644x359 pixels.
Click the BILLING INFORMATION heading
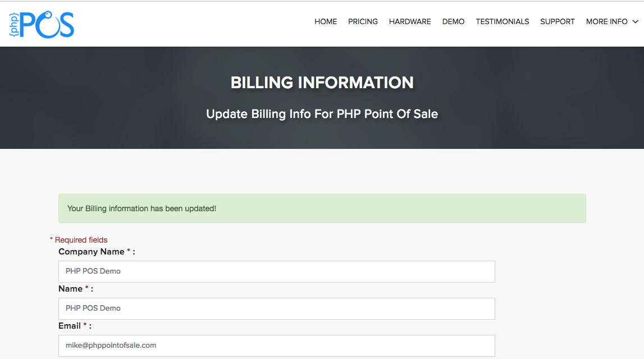322,83
